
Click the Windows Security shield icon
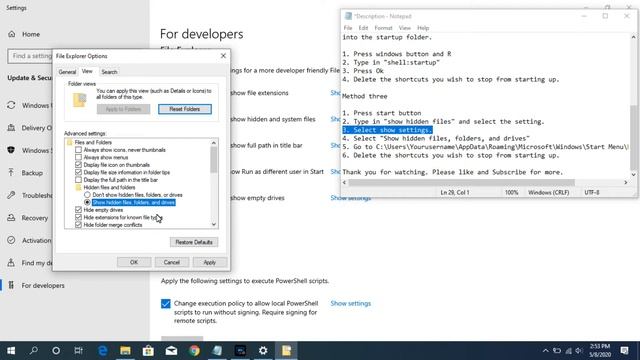point(11,150)
